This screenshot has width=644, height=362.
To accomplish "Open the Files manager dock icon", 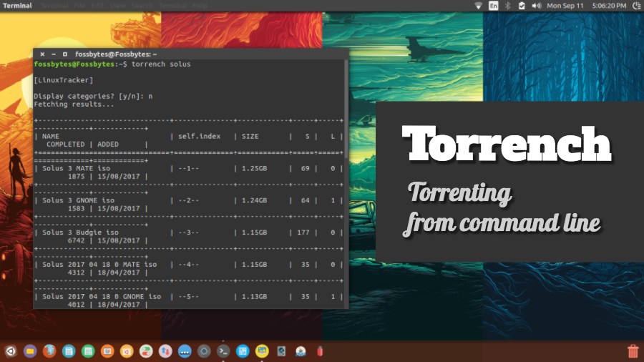I will [x=30, y=351].
